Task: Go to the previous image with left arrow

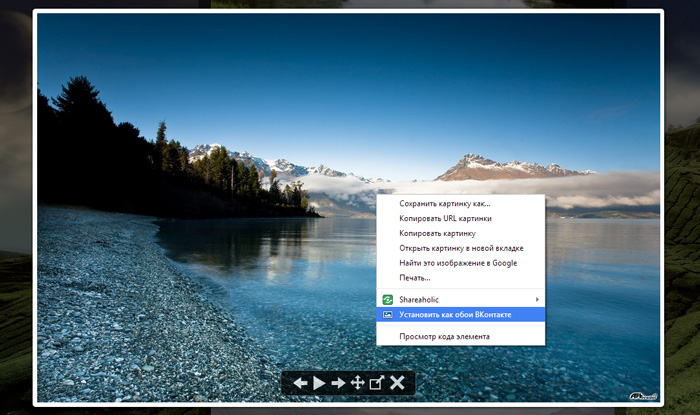Action: (300, 383)
